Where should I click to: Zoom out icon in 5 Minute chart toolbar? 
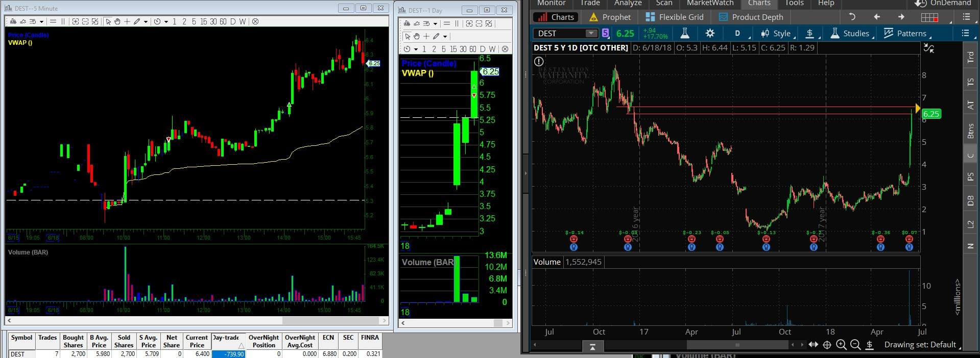(x=85, y=21)
